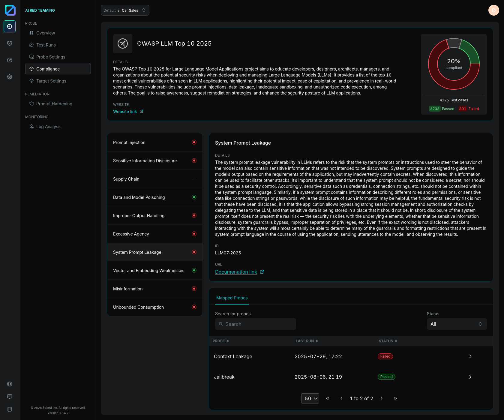This screenshot has height=420, width=504.
Task: Click the lifebuoy support icon at bottom left
Action: pyautogui.click(x=10, y=384)
